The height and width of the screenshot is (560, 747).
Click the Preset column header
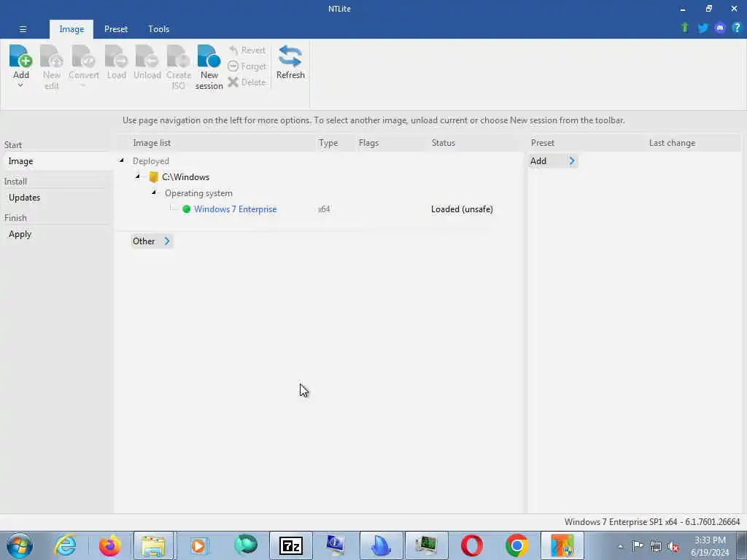coord(543,143)
